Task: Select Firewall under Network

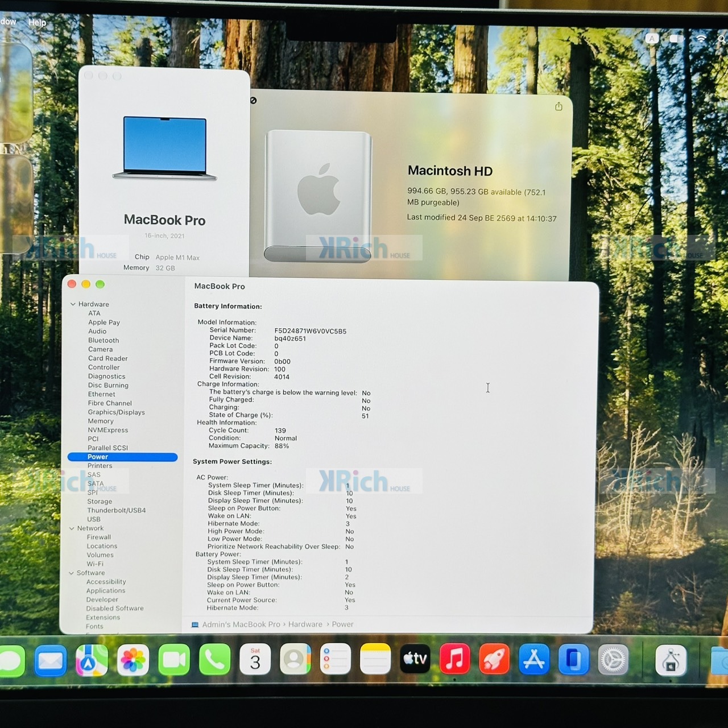Action: [99, 537]
